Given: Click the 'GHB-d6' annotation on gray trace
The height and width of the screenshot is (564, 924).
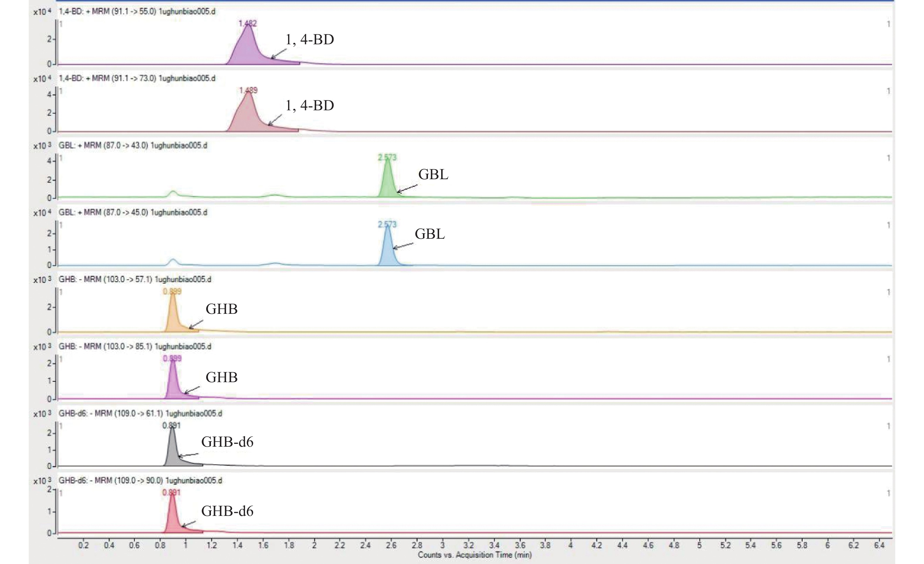Looking at the screenshot, I should point(227,442).
